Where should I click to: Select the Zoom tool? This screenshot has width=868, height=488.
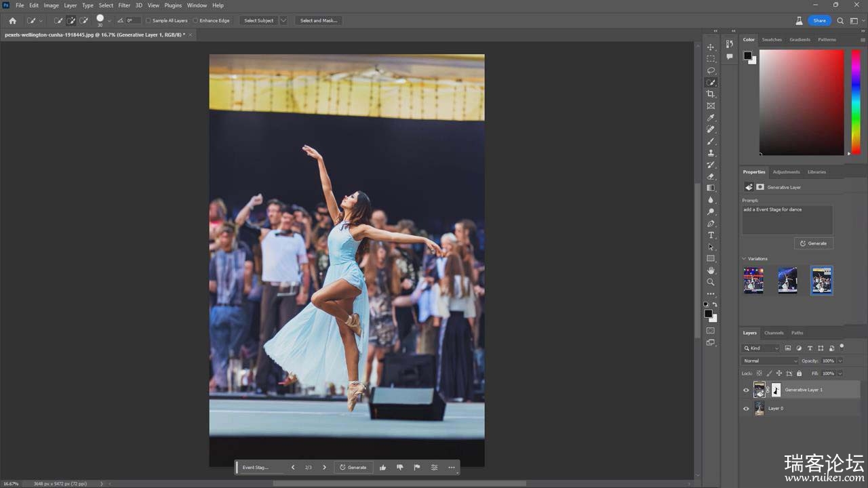point(711,282)
